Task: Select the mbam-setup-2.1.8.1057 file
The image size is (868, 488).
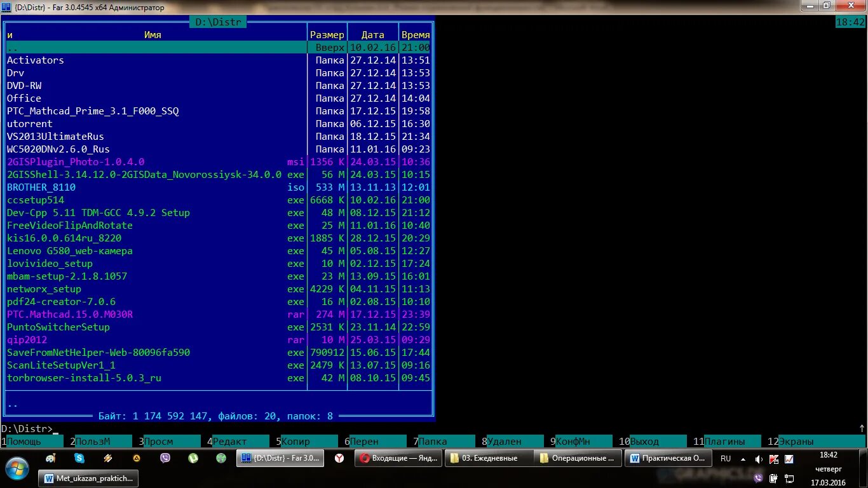Action: pos(218,276)
